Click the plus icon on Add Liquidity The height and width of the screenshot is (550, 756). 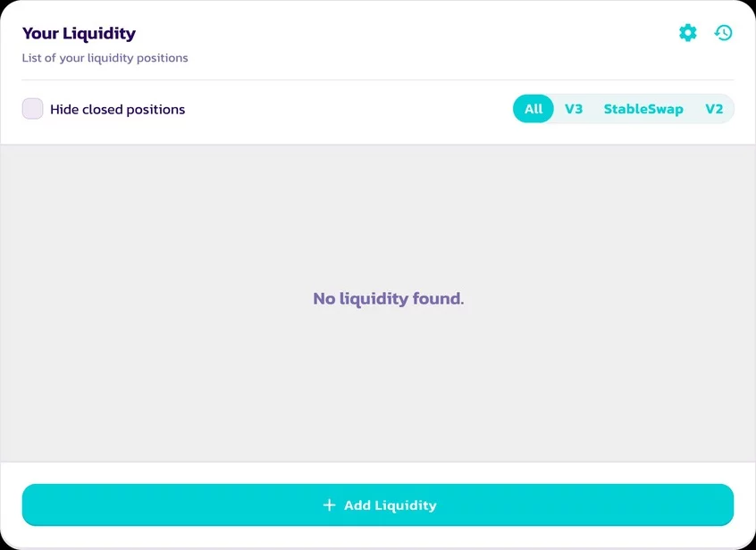point(329,505)
